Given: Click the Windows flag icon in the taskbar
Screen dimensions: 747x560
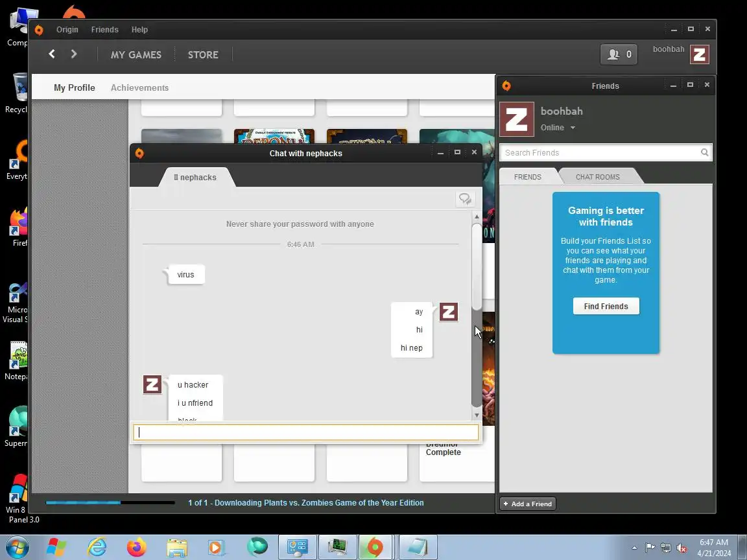Looking at the screenshot, I should (56, 547).
